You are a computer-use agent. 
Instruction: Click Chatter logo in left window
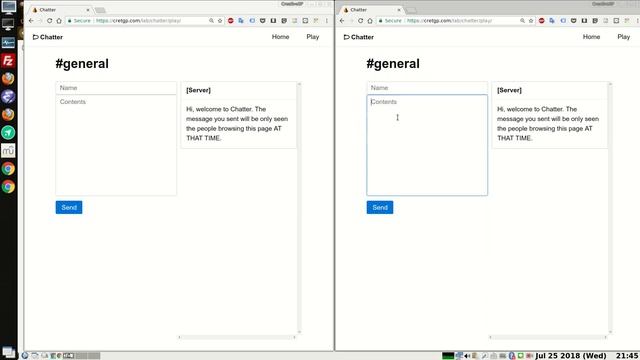coord(48,37)
